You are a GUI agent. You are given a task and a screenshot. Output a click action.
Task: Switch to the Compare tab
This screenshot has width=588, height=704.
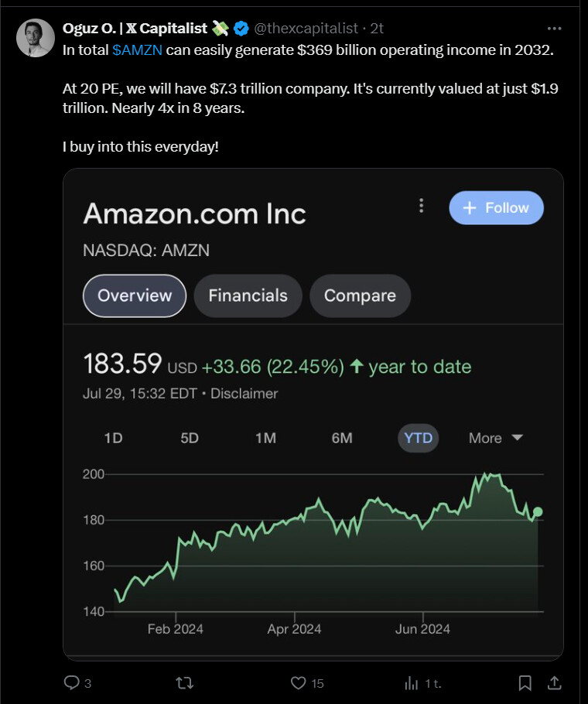tap(360, 296)
